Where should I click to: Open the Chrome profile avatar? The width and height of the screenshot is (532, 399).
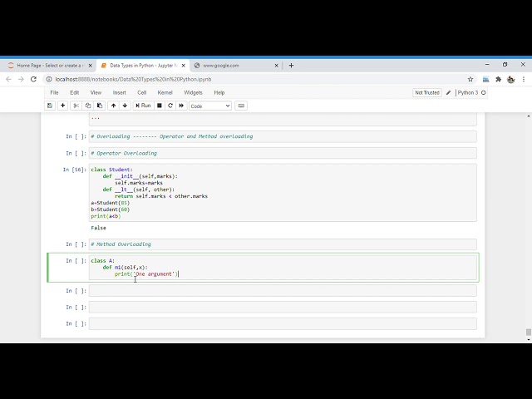point(510,80)
